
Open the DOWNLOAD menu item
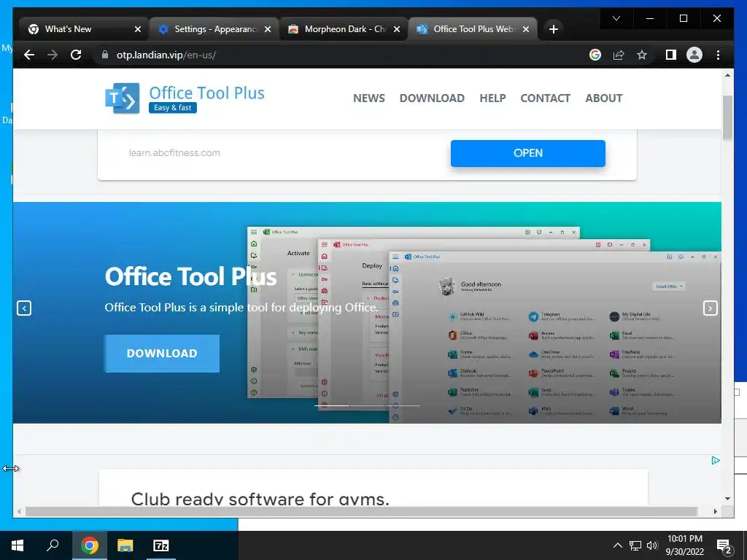pos(432,98)
